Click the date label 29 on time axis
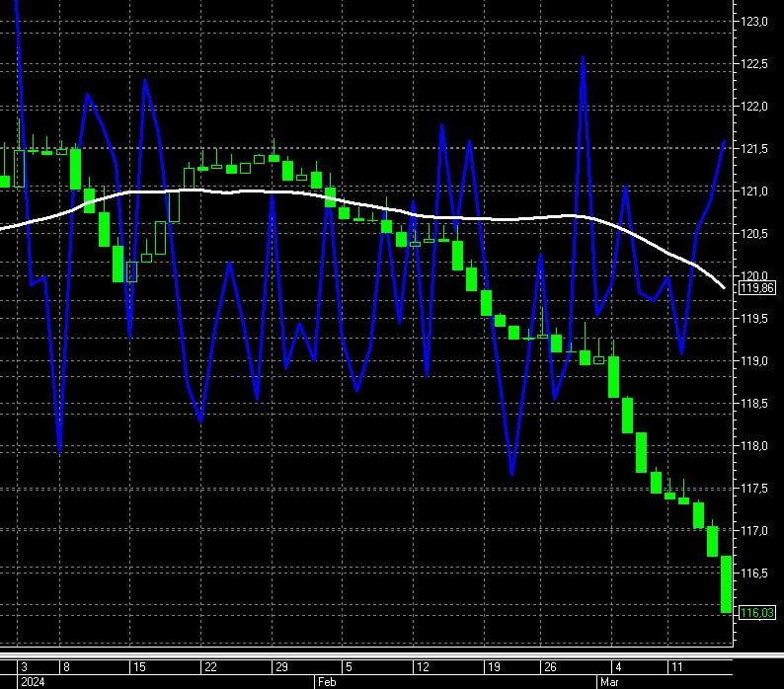The image size is (784, 689). pos(281,667)
